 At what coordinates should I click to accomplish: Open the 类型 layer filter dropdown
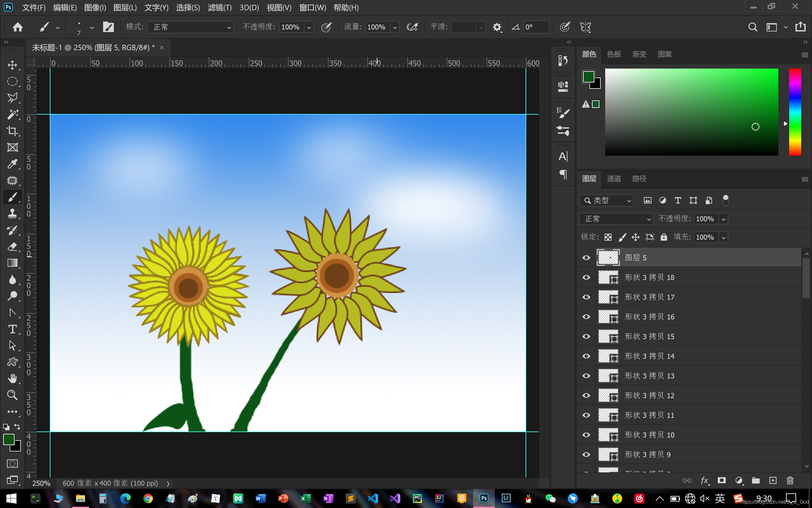point(606,201)
